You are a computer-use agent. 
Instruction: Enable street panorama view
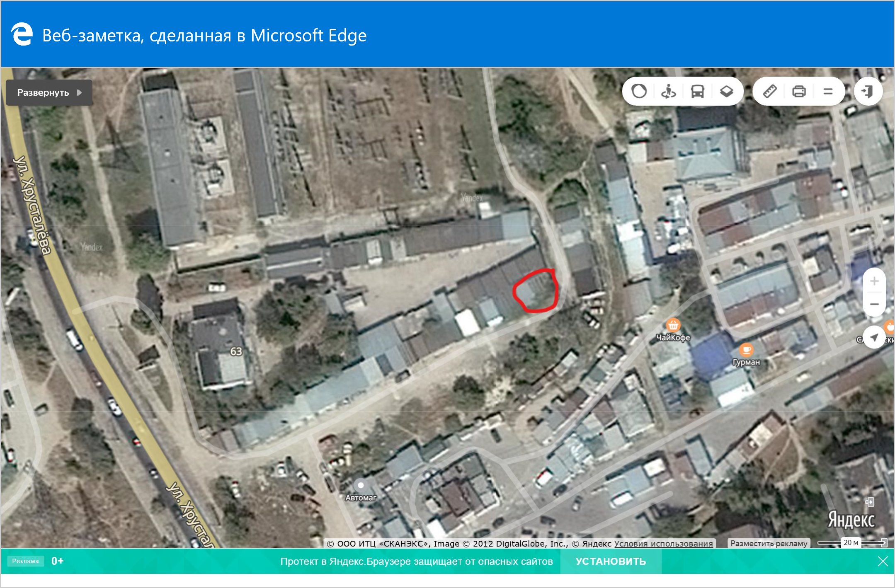coord(668,91)
